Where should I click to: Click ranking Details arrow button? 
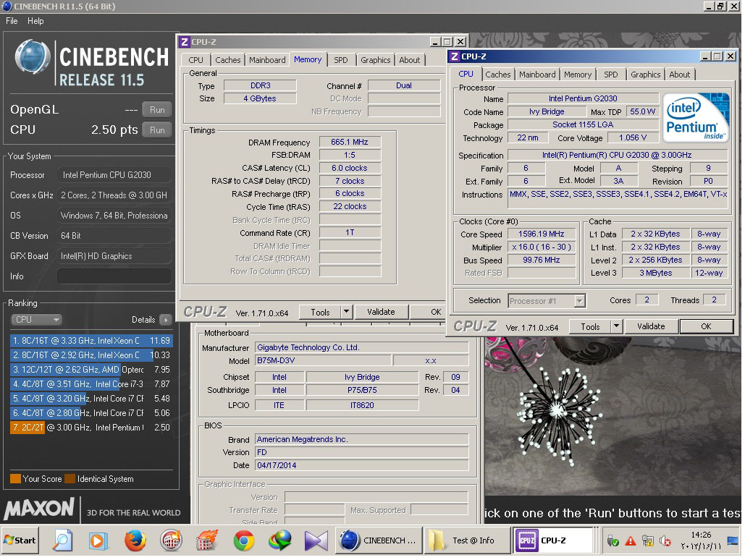coord(165,320)
